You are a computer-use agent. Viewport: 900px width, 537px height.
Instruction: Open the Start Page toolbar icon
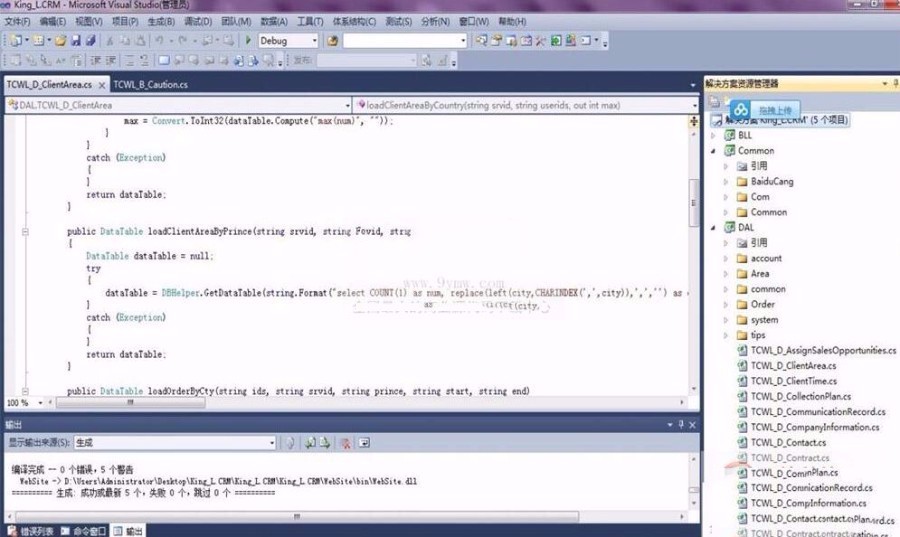(556, 41)
